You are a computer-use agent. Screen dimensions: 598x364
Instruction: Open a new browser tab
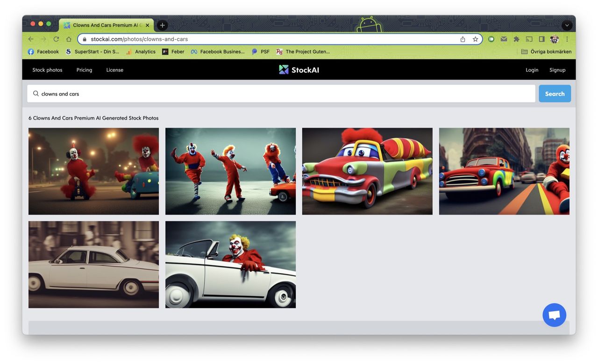(x=162, y=25)
